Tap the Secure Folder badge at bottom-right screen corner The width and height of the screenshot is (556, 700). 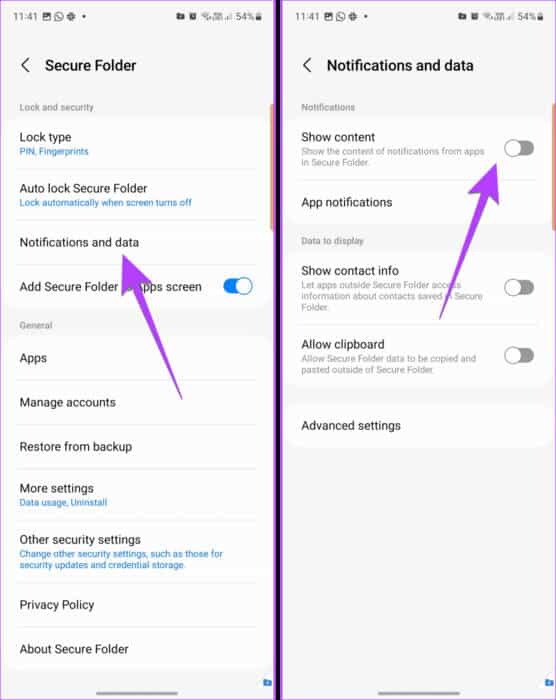coord(549,682)
